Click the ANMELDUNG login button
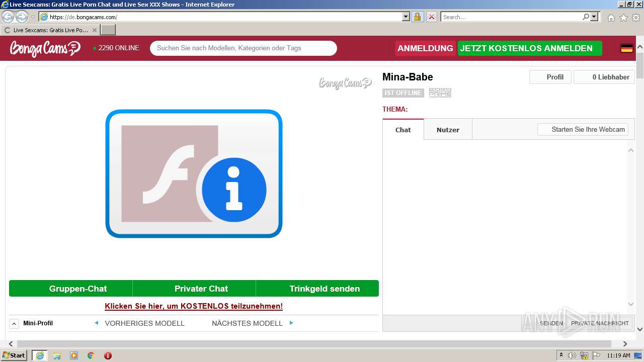The image size is (644, 362). (425, 48)
